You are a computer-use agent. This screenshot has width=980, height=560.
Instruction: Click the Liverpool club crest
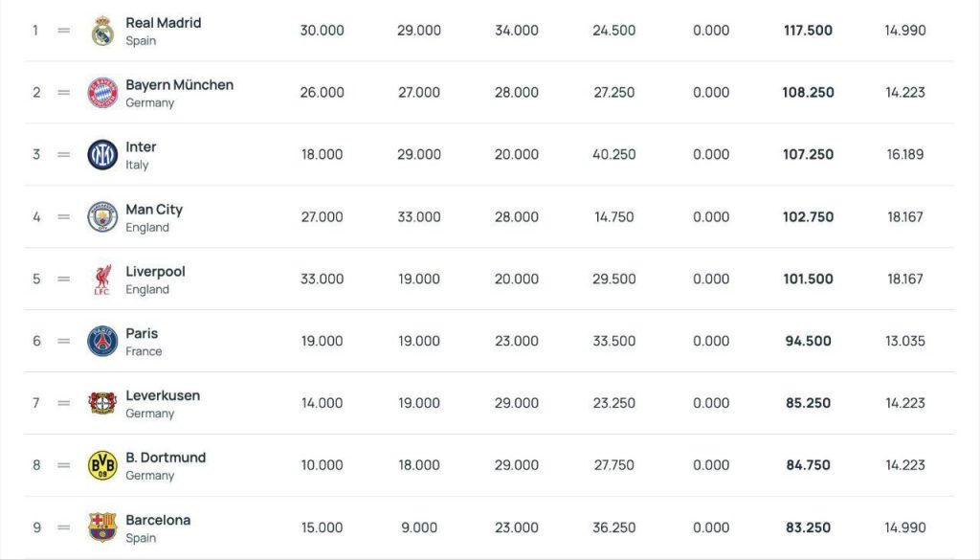coord(102,280)
